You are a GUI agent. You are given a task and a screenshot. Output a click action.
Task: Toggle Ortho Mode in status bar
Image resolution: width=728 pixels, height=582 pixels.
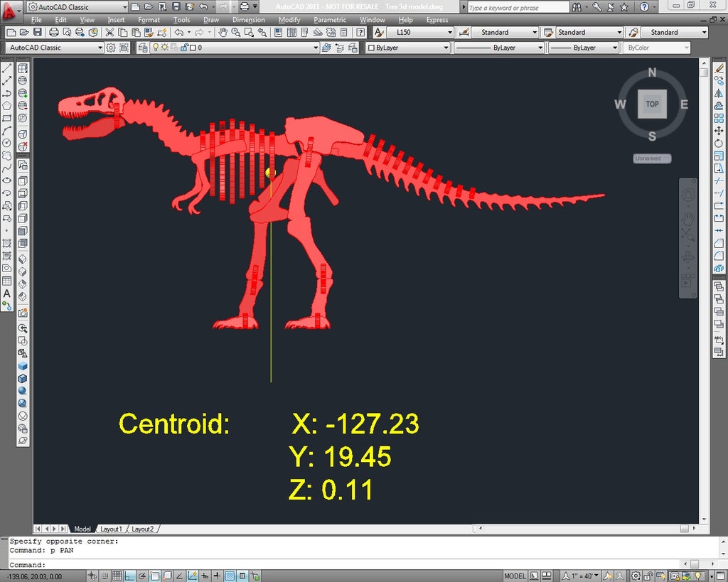point(129,576)
